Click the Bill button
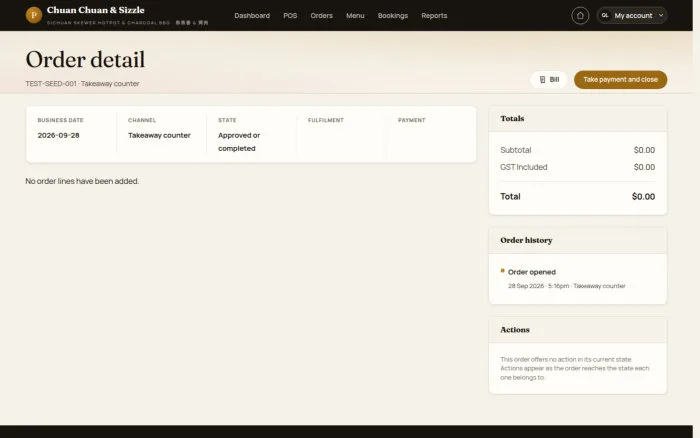Image resolution: width=700 pixels, height=438 pixels. point(549,79)
